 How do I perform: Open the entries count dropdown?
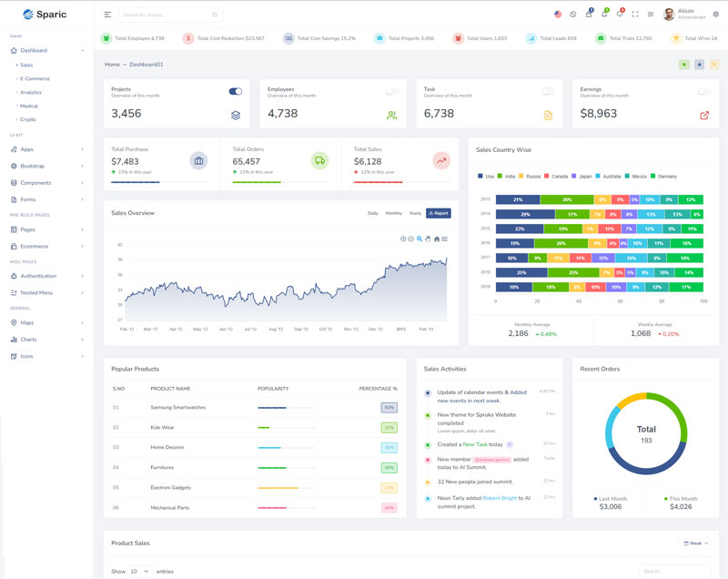pos(140,571)
